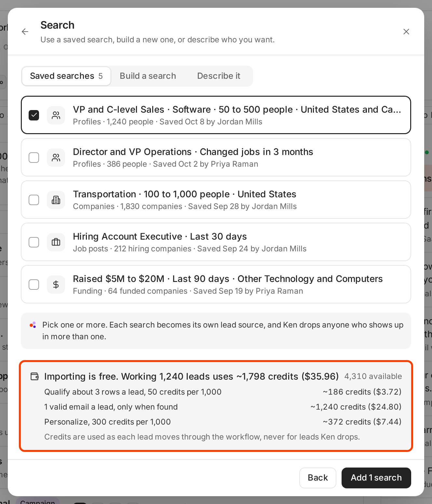The height and width of the screenshot is (504, 432).
Task: Click the Use a saved search subtitle text
Action: click(x=157, y=40)
